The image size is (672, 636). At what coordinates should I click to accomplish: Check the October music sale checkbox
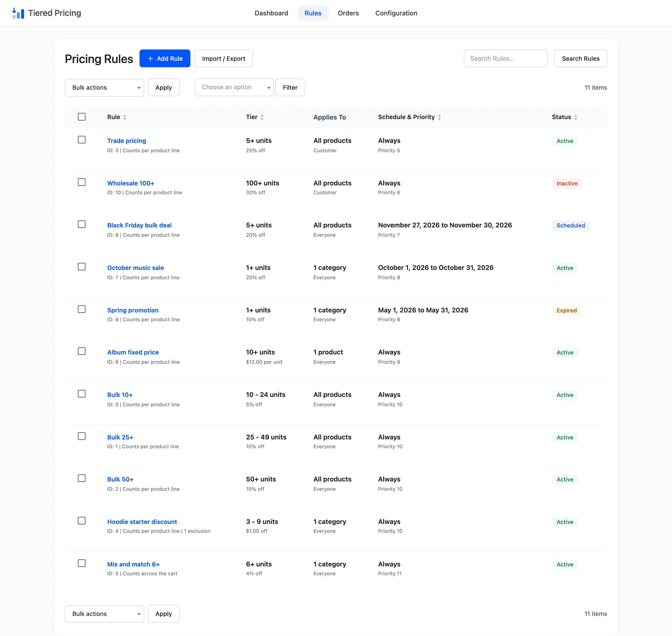point(82,267)
